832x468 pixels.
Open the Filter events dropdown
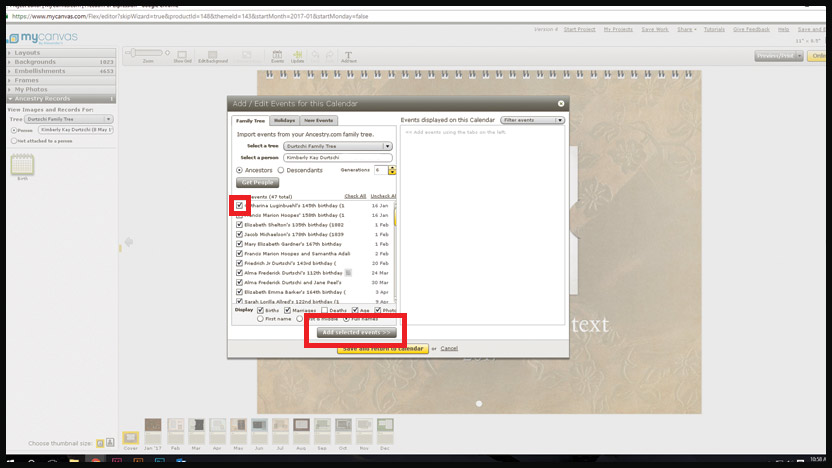[532, 120]
